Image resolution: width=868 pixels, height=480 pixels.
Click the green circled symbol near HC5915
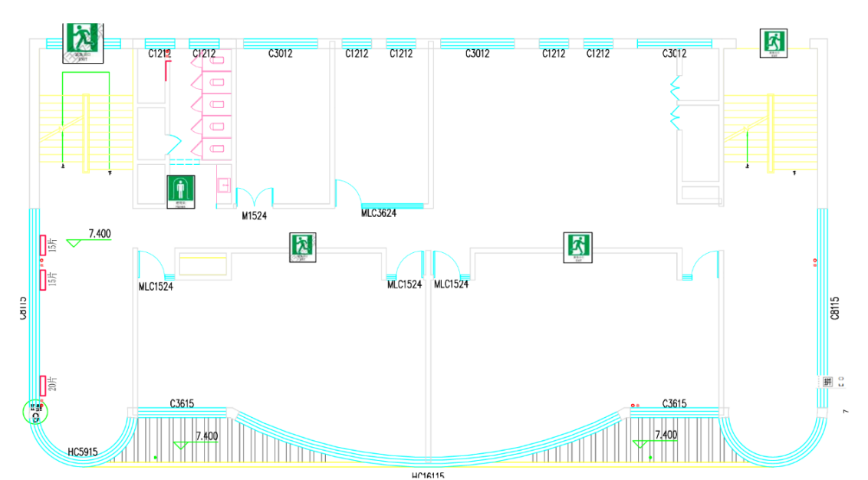[x=35, y=413]
